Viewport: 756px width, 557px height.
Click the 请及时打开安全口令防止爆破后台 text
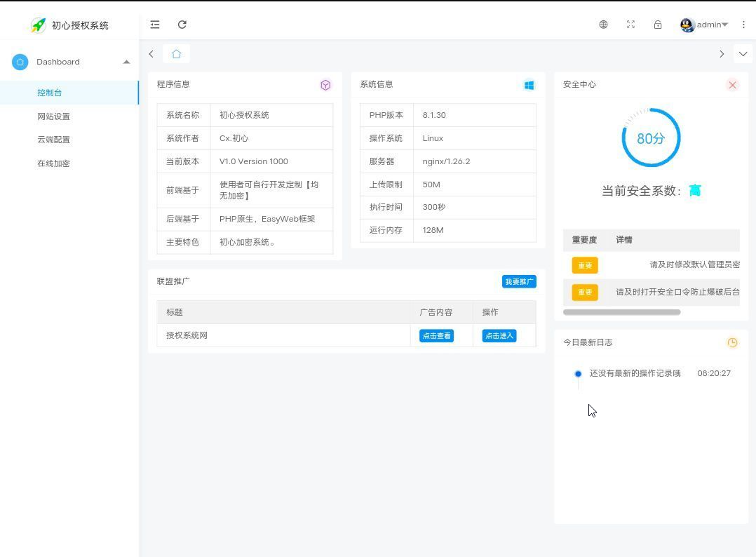677,292
